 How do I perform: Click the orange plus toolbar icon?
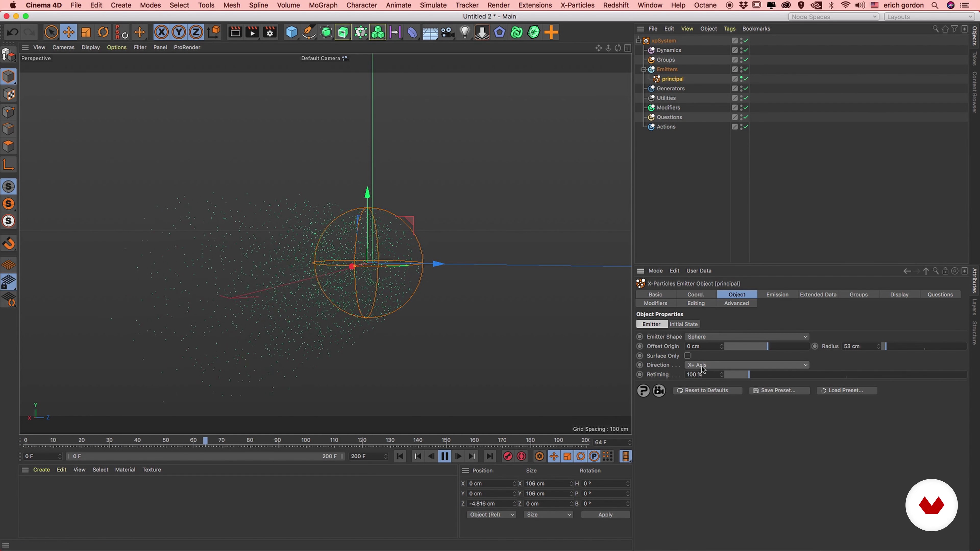point(551,32)
